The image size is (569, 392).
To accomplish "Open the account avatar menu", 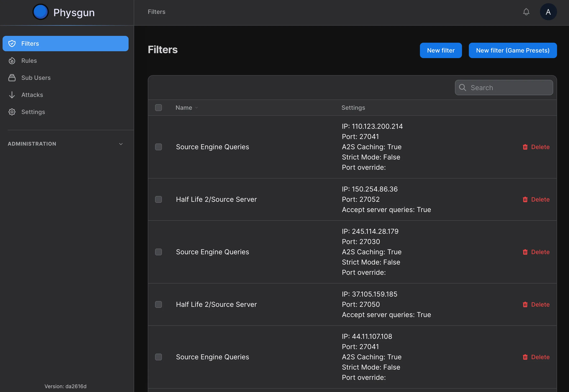I will pyautogui.click(x=549, y=12).
